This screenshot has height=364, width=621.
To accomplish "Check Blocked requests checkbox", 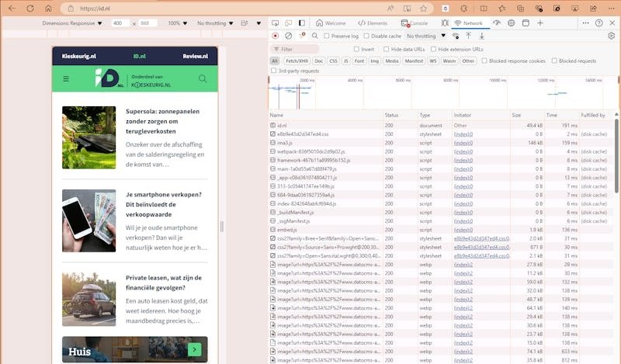I will 554,61.
